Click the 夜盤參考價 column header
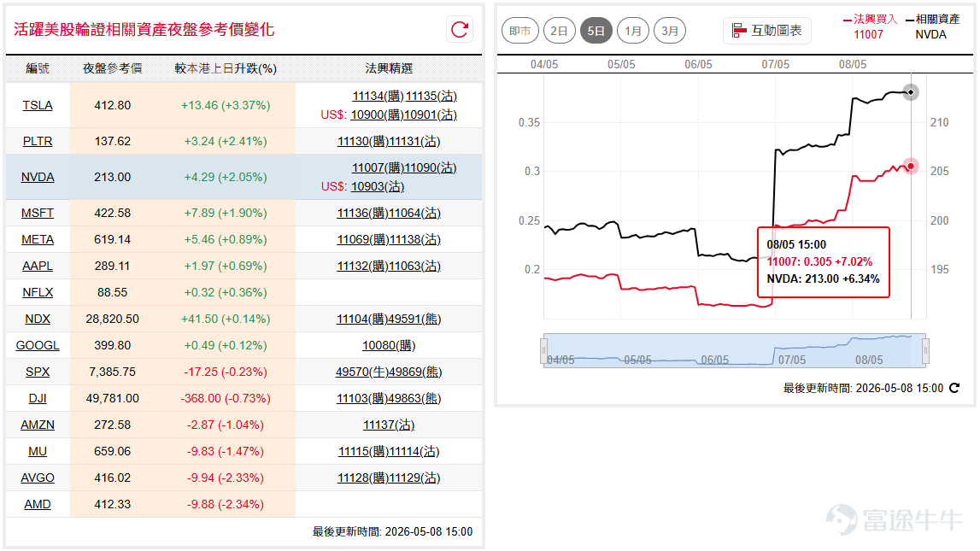Image resolution: width=980 pixels, height=551 pixels. (113, 68)
